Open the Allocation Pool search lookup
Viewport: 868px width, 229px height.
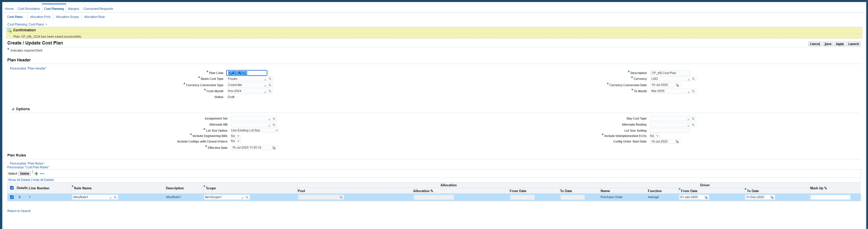pos(341,197)
